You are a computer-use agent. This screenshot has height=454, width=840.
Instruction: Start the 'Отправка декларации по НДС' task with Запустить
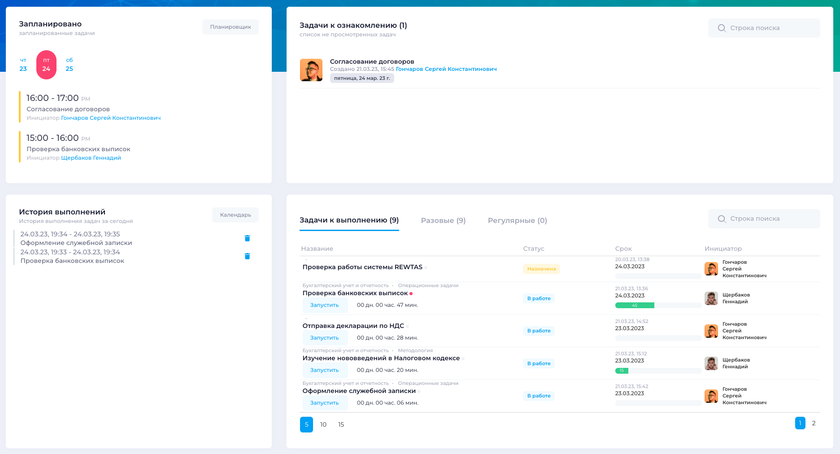pyautogui.click(x=324, y=338)
